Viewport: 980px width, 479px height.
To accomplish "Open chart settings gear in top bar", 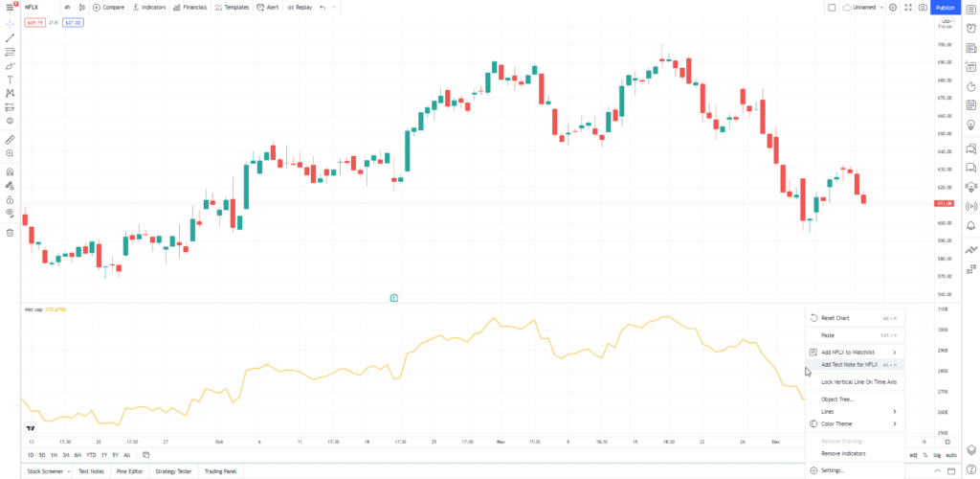I will coord(893,8).
